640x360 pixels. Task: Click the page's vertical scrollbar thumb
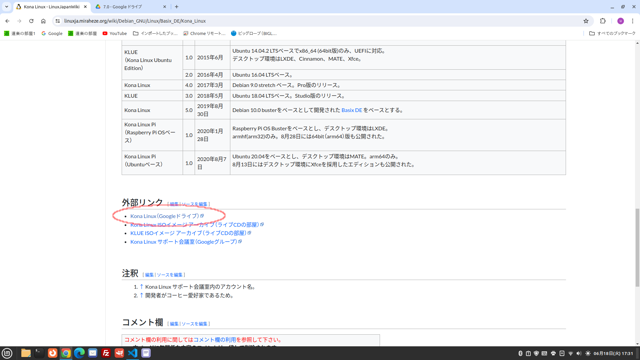pyautogui.click(x=637, y=247)
